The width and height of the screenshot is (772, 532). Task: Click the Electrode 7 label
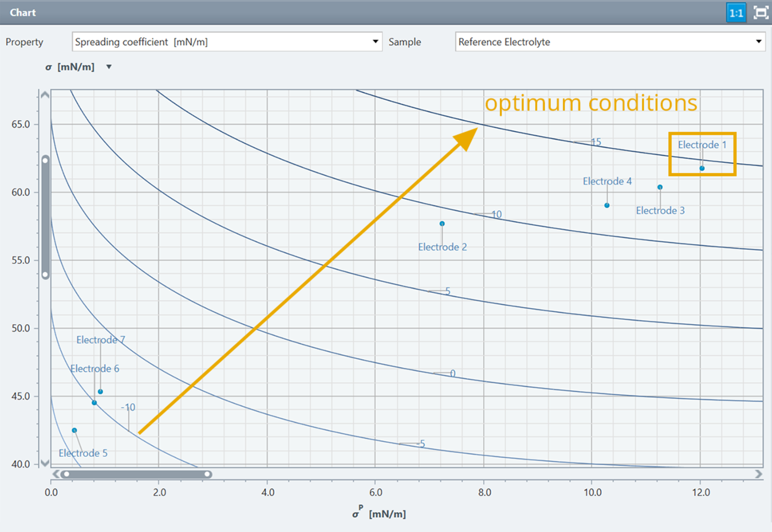coord(101,340)
